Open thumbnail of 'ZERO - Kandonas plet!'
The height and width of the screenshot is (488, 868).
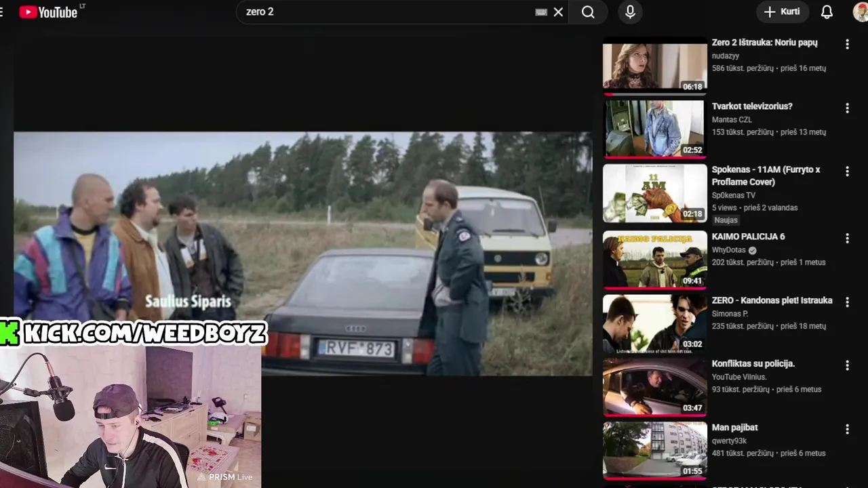(654, 323)
